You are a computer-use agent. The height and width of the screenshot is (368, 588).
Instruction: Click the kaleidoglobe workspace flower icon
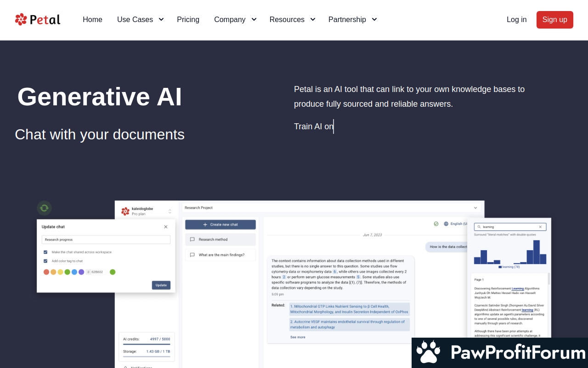point(125,211)
